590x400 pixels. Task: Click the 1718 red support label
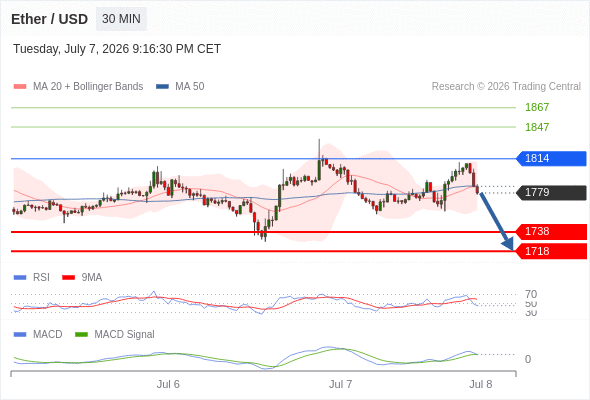551,251
